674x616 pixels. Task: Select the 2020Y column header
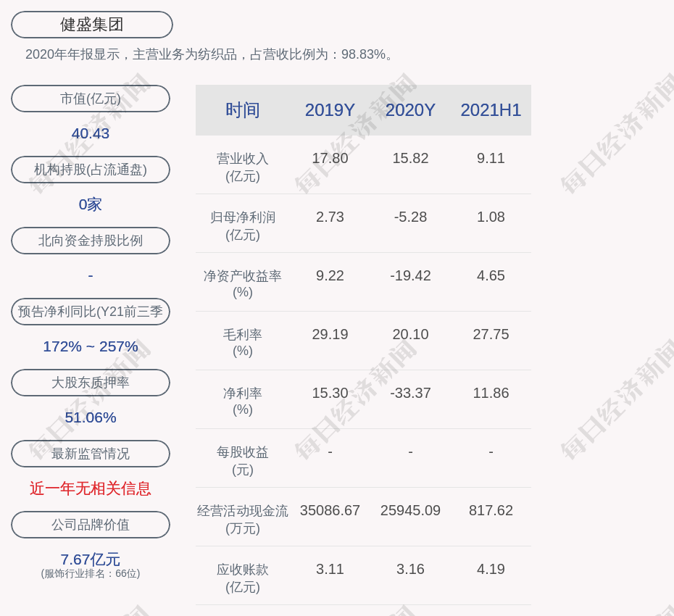coord(410,110)
